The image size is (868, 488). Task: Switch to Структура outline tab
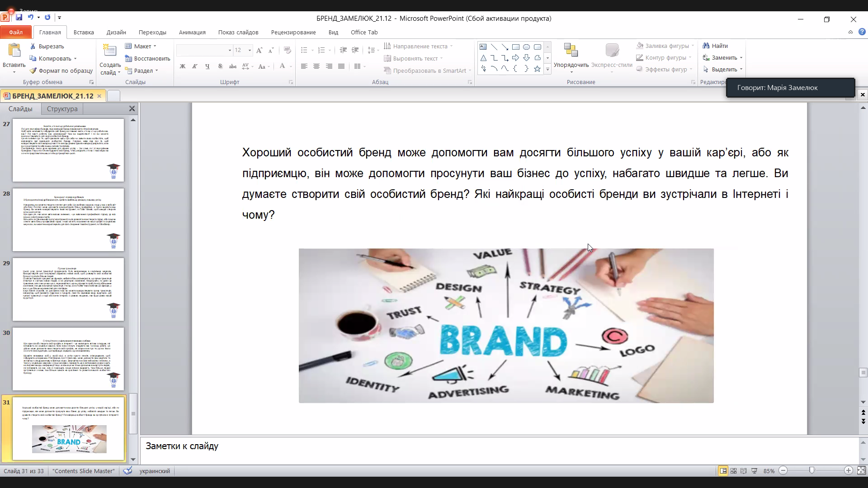[x=62, y=109]
